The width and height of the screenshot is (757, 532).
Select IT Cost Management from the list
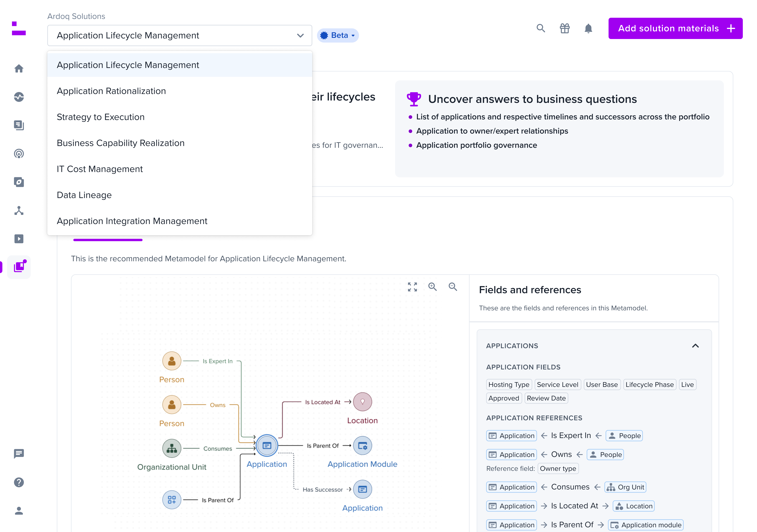click(100, 169)
